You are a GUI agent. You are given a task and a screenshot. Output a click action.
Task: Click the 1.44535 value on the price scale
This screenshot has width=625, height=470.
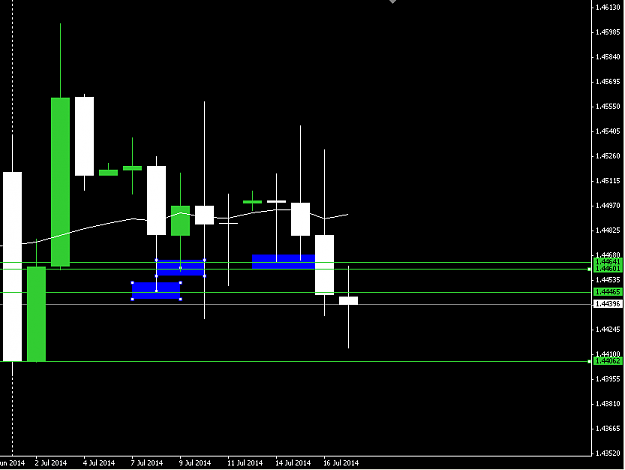(607, 280)
